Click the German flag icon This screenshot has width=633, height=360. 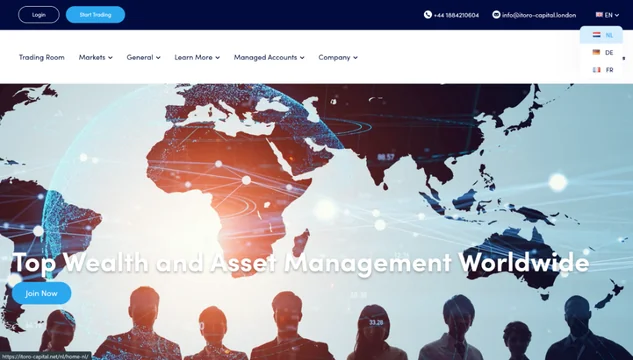pos(596,52)
